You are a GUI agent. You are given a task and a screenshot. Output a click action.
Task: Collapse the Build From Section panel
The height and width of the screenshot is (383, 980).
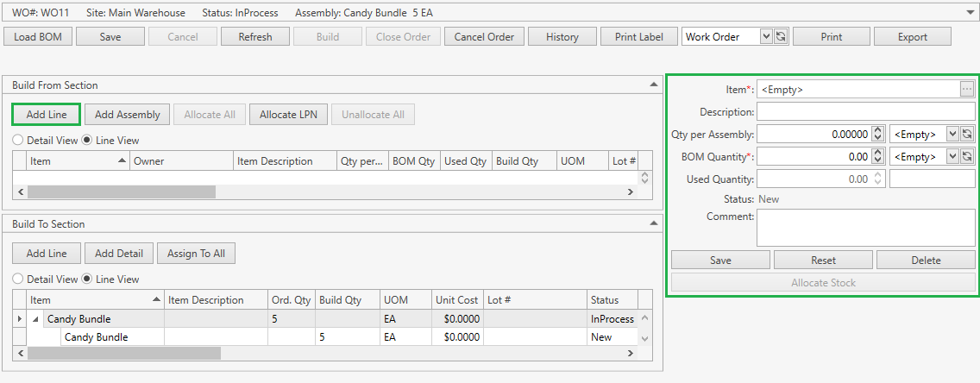(653, 85)
